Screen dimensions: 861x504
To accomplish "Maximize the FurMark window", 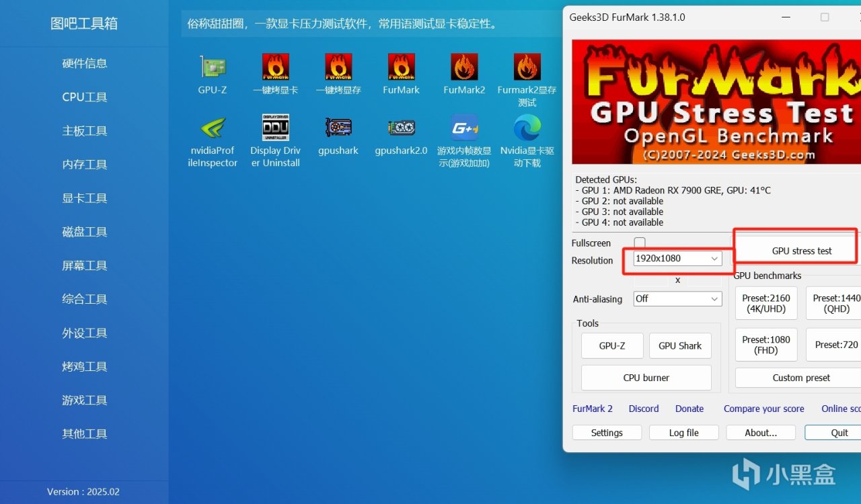I will (825, 17).
